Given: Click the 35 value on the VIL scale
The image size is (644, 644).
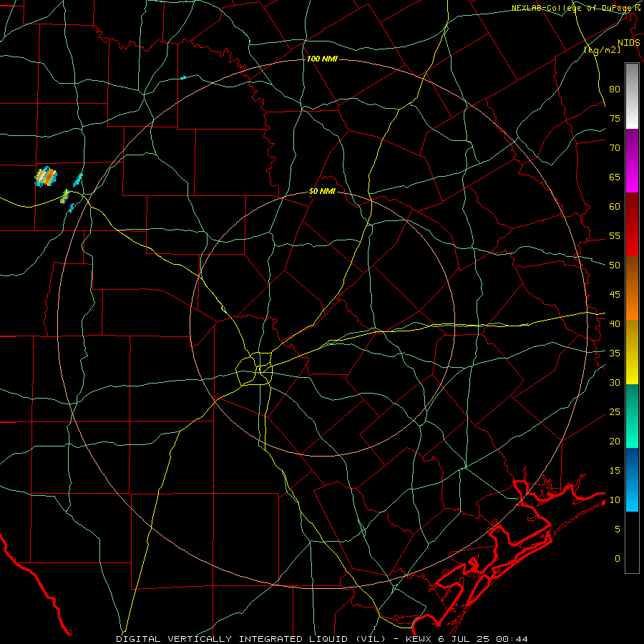Looking at the screenshot, I should click(615, 353).
